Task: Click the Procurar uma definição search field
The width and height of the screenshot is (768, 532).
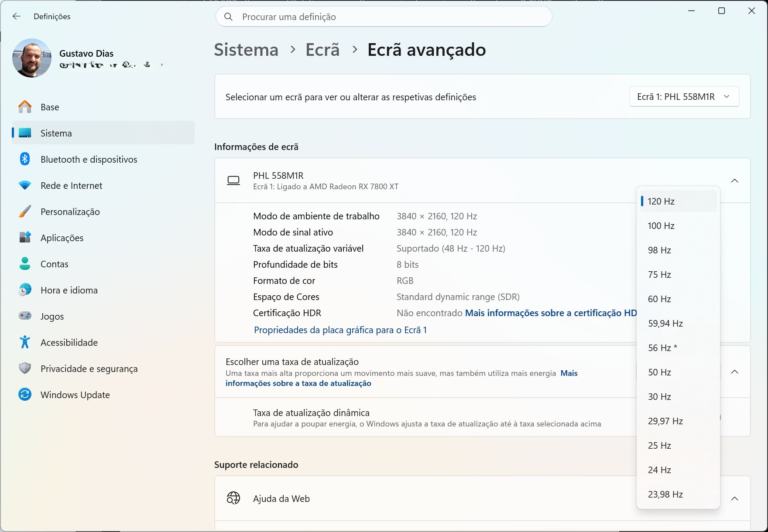Action: (384, 17)
